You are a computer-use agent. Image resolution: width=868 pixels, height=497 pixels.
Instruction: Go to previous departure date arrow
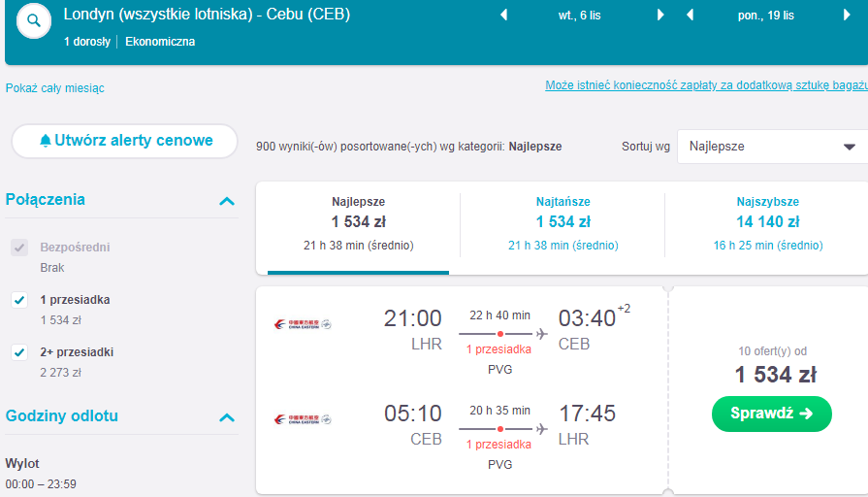pos(503,15)
